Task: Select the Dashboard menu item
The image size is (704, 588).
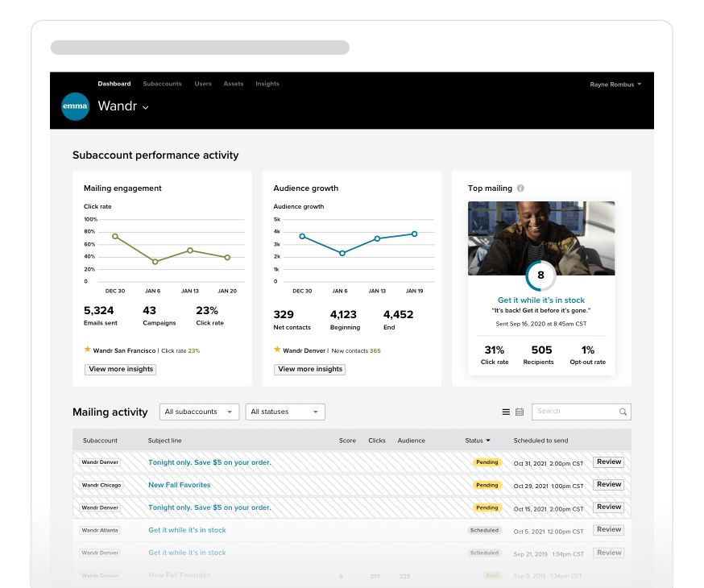Action: (x=114, y=83)
